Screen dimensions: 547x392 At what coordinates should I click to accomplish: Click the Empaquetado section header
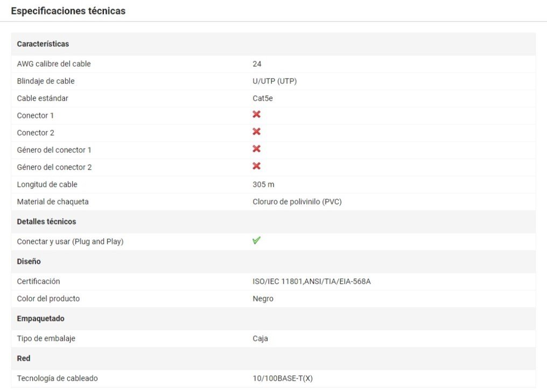coord(40,318)
